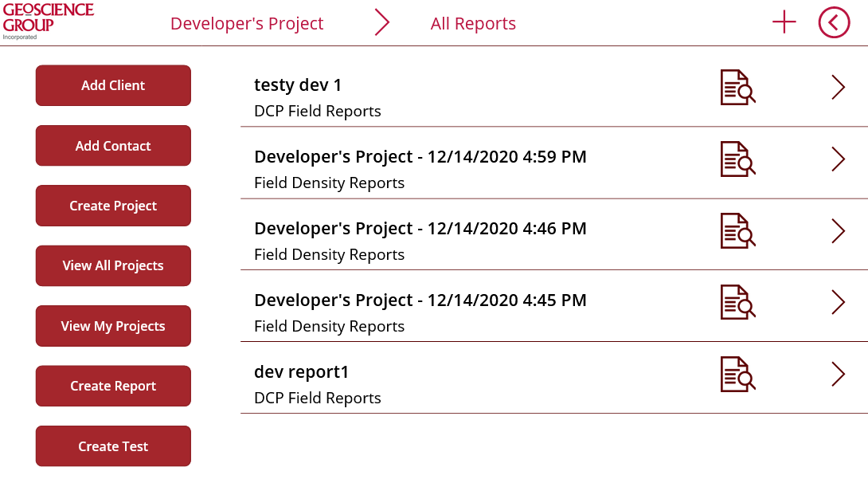Preview report icon for testy dev 1
This screenshot has height=483, width=868.
(738, 87)
